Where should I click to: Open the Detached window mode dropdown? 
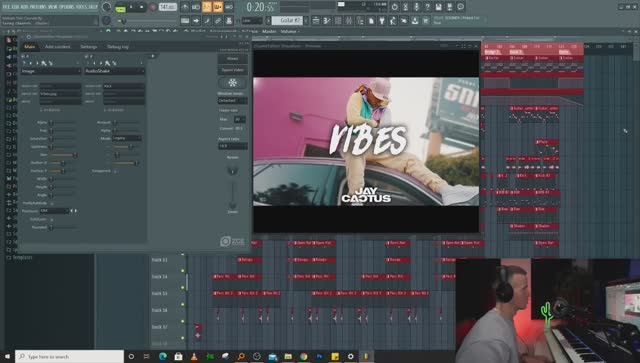click(232, 100)
